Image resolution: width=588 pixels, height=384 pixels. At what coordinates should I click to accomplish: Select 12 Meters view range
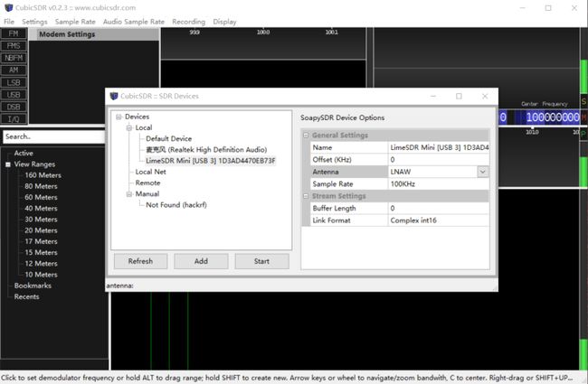(x=41, y=263)
